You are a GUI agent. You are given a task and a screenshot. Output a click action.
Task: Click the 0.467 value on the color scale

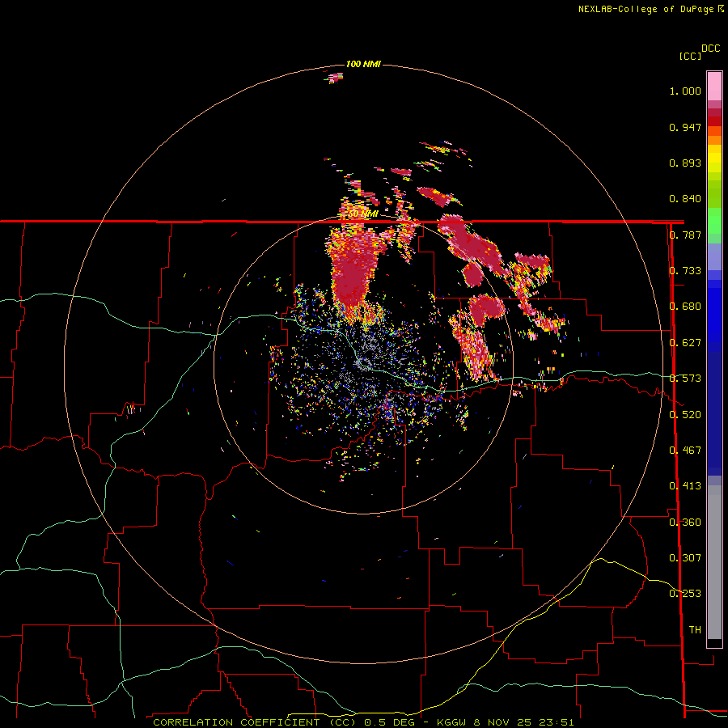685,451
